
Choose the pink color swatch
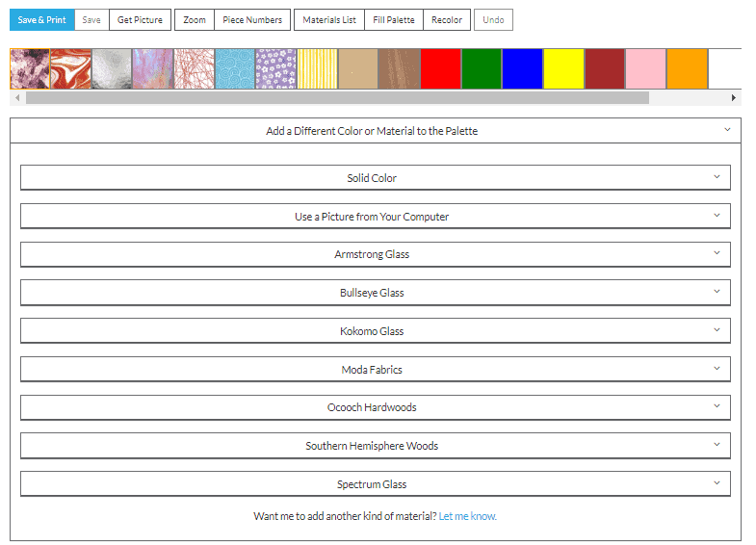[645, 69]
